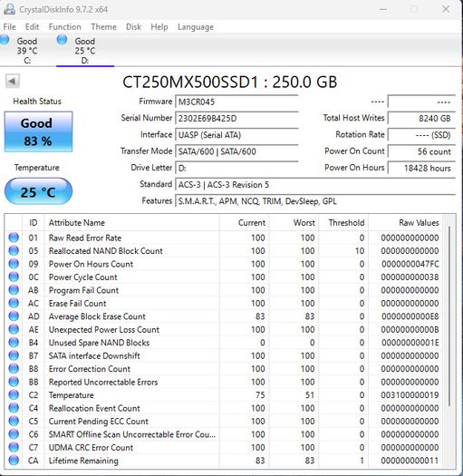Image resolution: width=463 pixels, height=476 pixels.
Task: Click the Current column header
Action: pyautogui.click(x=244, y=222)
